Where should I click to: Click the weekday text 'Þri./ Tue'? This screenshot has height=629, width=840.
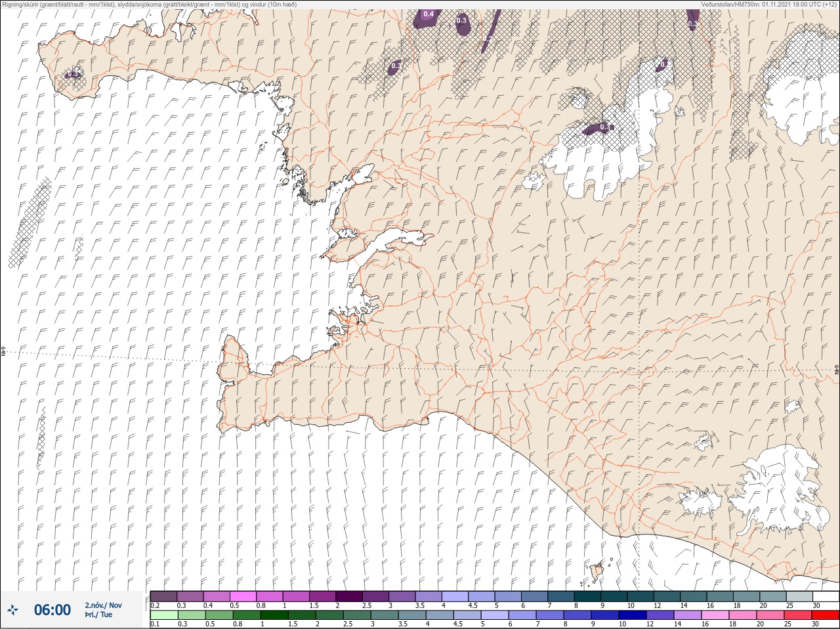(98, 615)
